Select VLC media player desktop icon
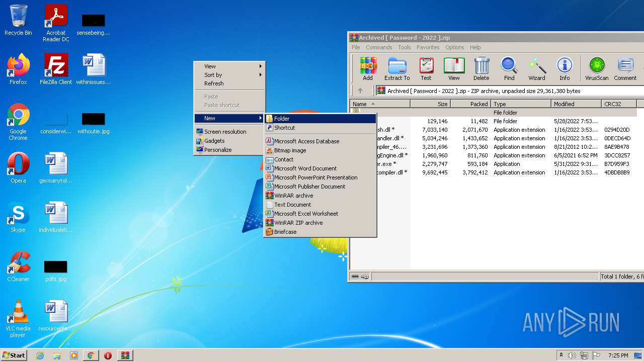The image size is (644, 362). coord(18,319)
